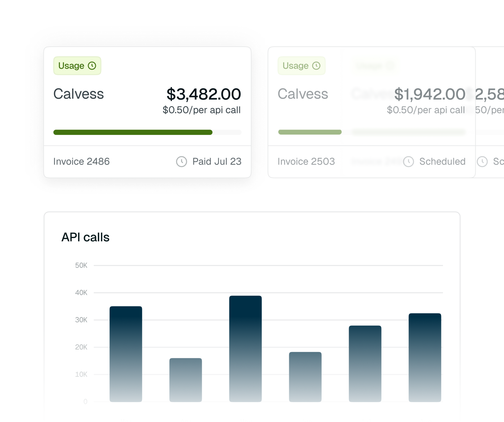Click the fourth bar in API calls chart
The height and width of the screenshot is (422, 504).
(305, 377)
